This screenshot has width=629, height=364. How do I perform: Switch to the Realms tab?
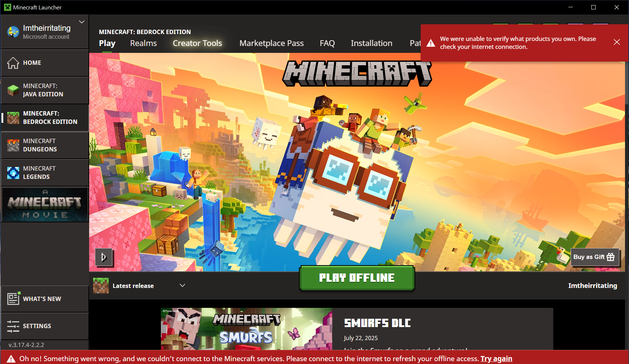coord(143,43)
